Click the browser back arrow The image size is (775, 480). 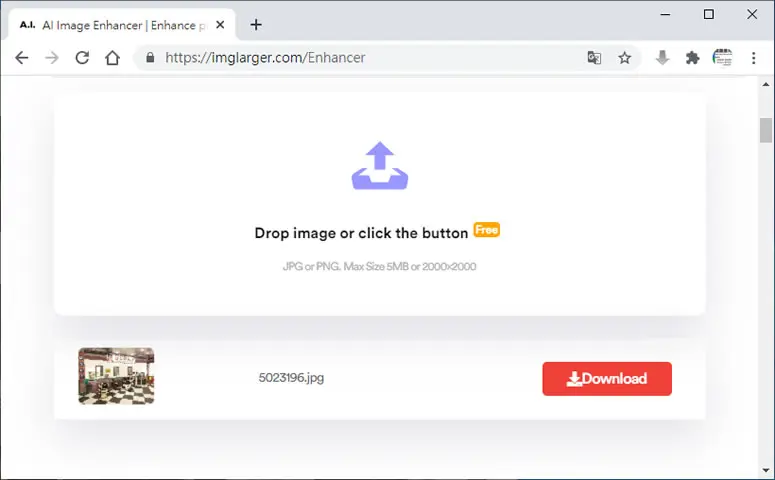(x=22, y=58)
